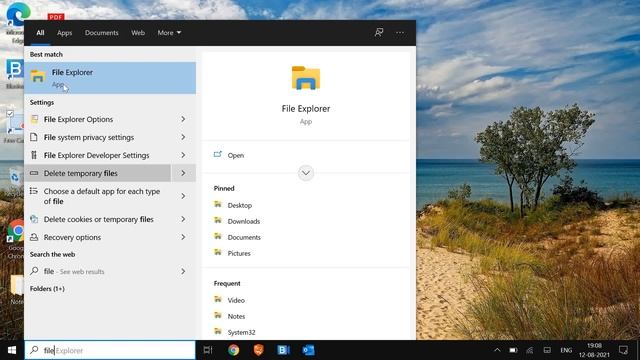This screenshot has width=640, height=360.
Task: Open the blue B app on taskbar
Action: click(x=283, y=350)
